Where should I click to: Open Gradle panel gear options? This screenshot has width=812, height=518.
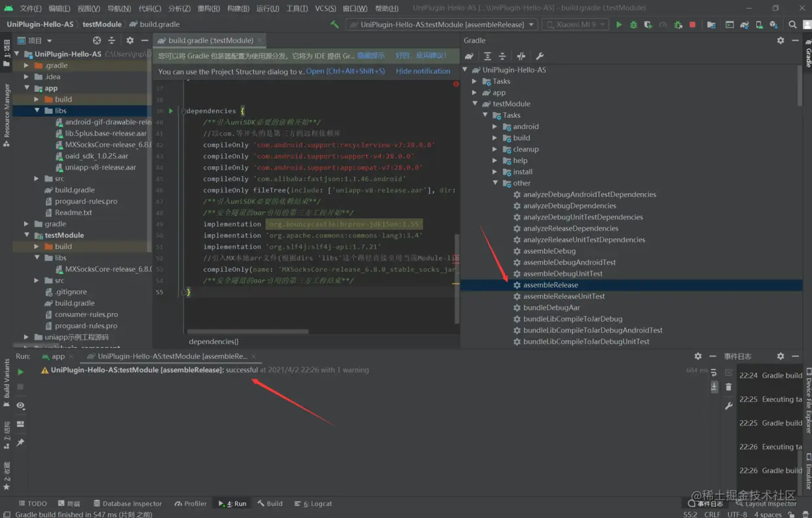pos(781,41)
